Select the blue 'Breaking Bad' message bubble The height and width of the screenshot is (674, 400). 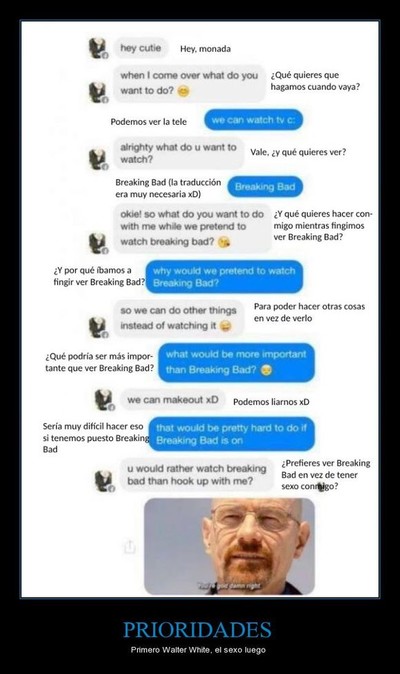point(265,187)
